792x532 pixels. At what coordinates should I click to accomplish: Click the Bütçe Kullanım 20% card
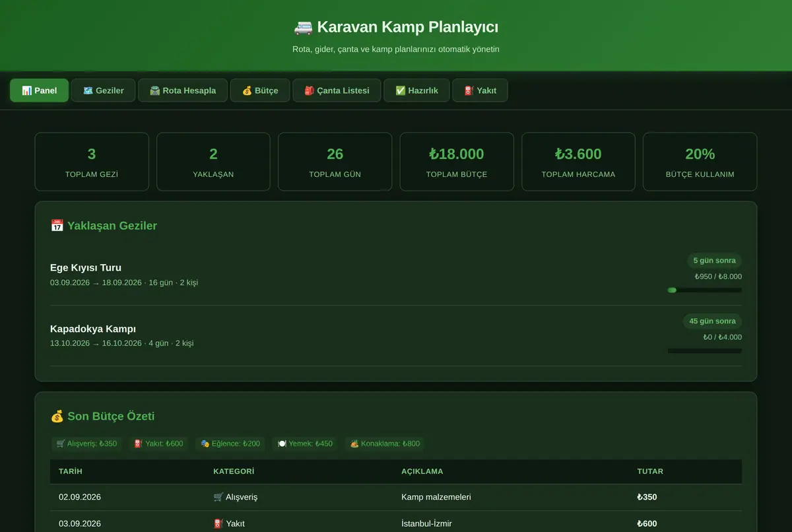tap(700, 162)
